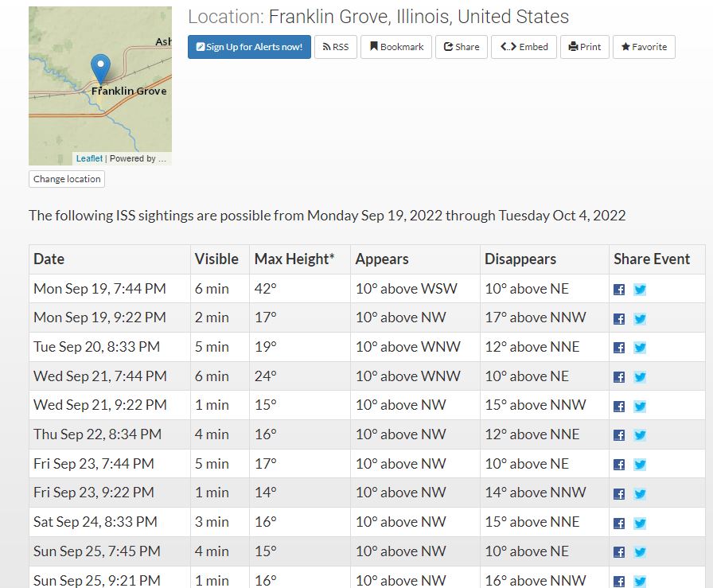
Task: Click Sign Up for Alerts now button
Action: (x=249, y=47)
